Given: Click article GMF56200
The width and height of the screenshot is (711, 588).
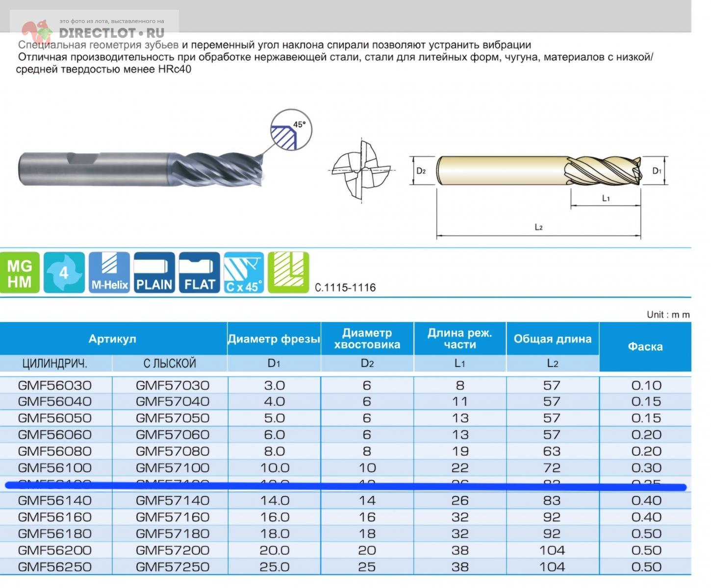Looking at the screenshot, I should coord(55,550).
